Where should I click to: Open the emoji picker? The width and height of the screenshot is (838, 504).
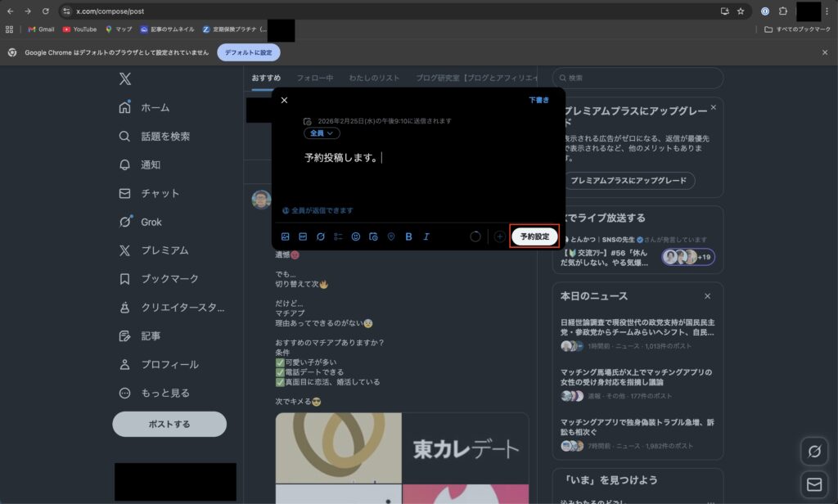click(x=355, y=236)
